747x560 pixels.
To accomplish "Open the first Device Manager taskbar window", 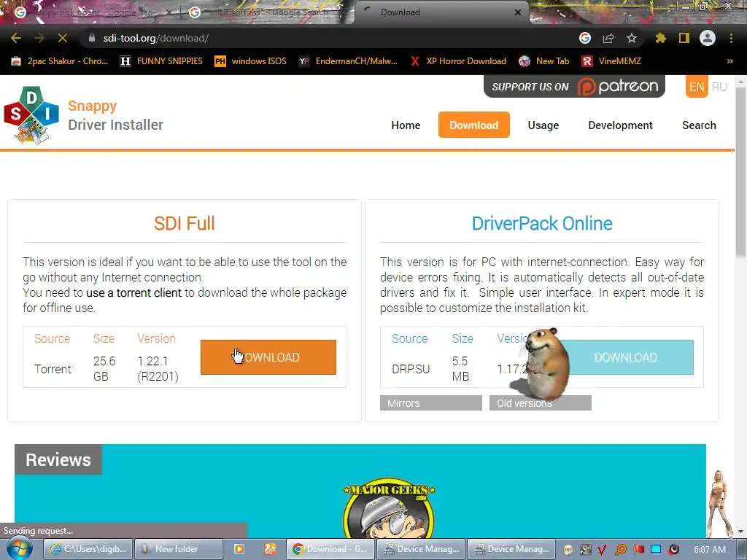I will [x=421, y=549].
